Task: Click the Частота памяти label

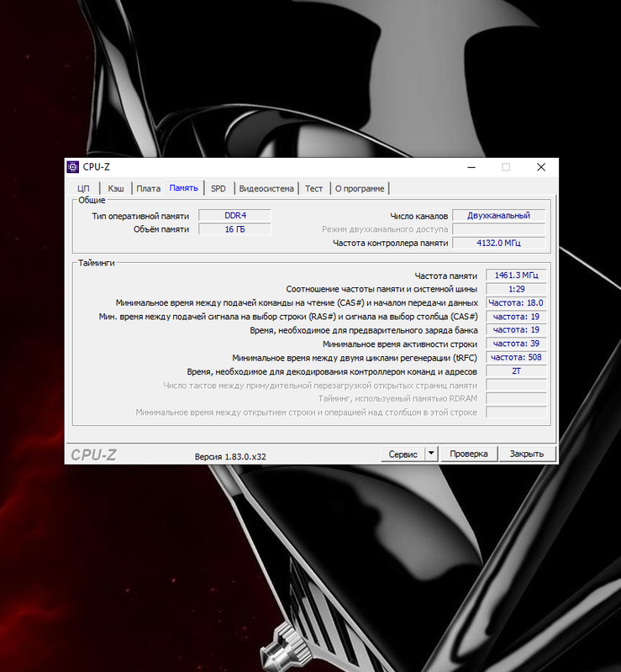Action: [445, 276]
